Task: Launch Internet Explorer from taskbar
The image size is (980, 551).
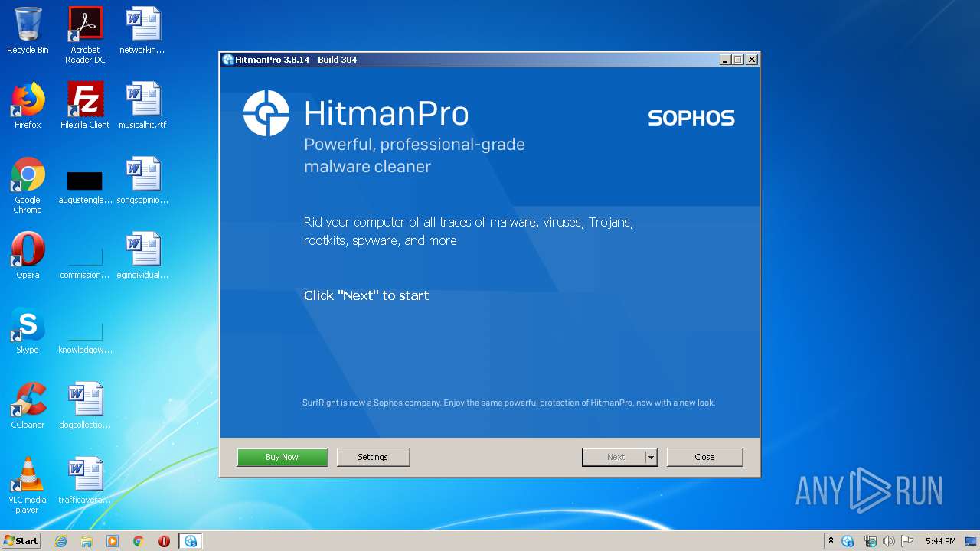Action: coord(60,541)
